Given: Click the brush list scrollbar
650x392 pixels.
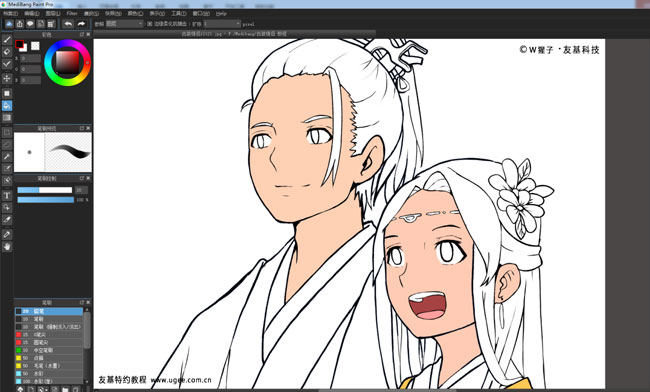Looking at the screenshot, I should (87, 330).
